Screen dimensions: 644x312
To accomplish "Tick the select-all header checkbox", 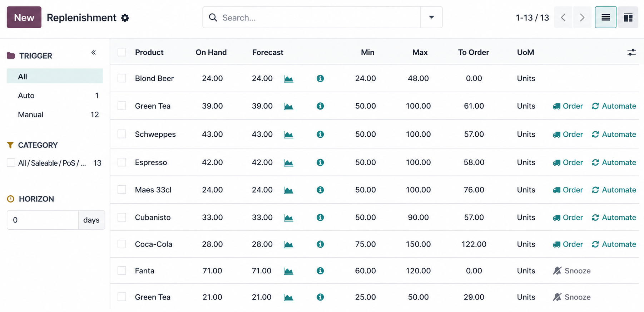I will (122, 52).
